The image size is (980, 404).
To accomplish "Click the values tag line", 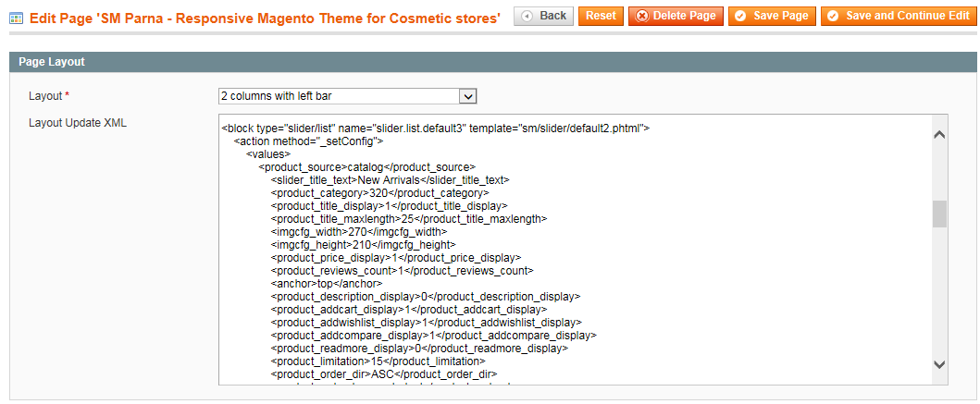I will click(x=268, y=153).
